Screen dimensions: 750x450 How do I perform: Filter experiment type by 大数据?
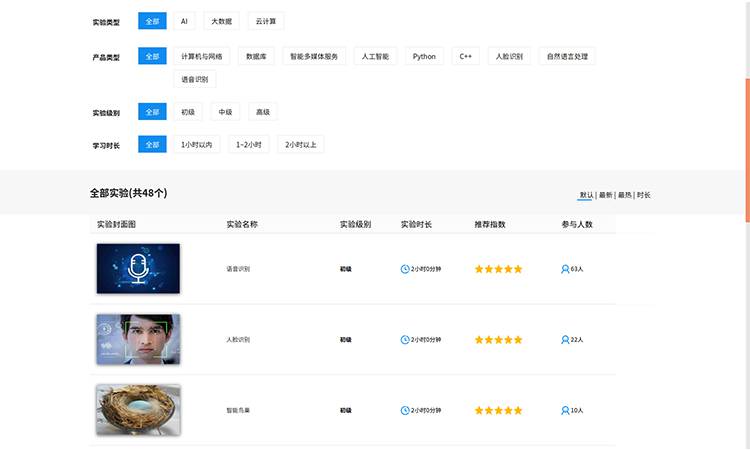coord(221,21)
